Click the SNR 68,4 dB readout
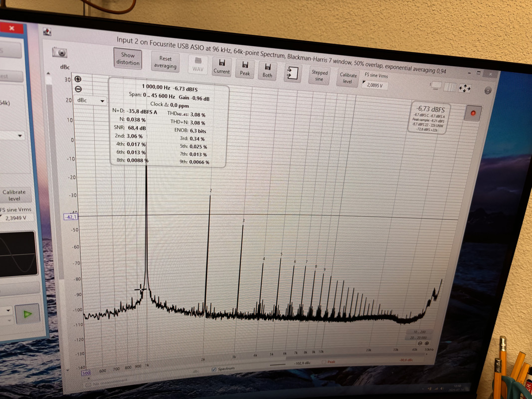The image size is (532, 399). 130,128
